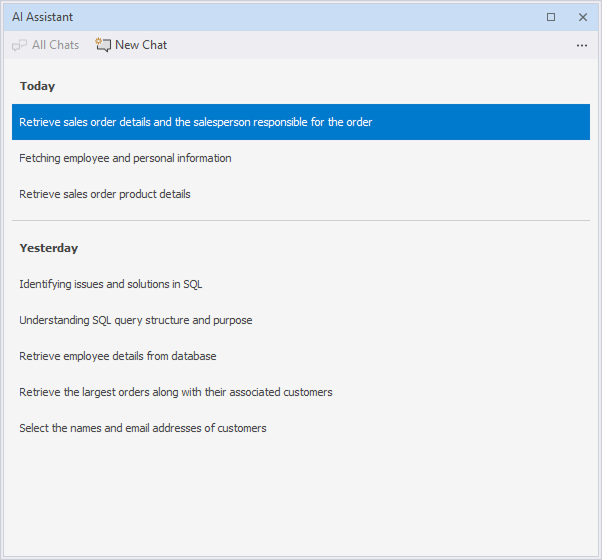Screen dimensions: 602x560
Task: Click the All Chats speech bubbles icon
Action: click(19, 45)
